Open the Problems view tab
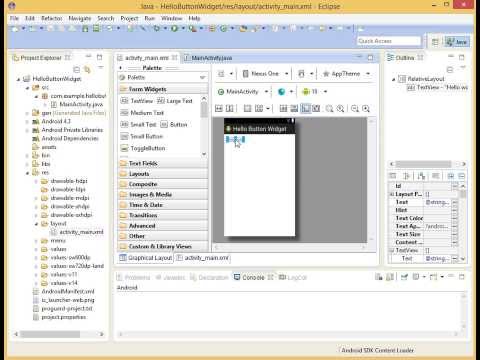480x360 pixels. pyautogui.click(x=134, y=277)
